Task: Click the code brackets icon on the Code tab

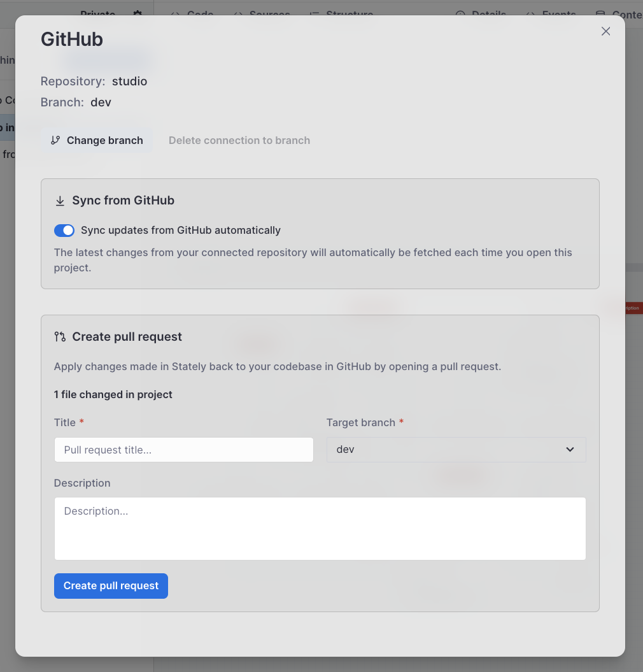Action: coord(175,14)
